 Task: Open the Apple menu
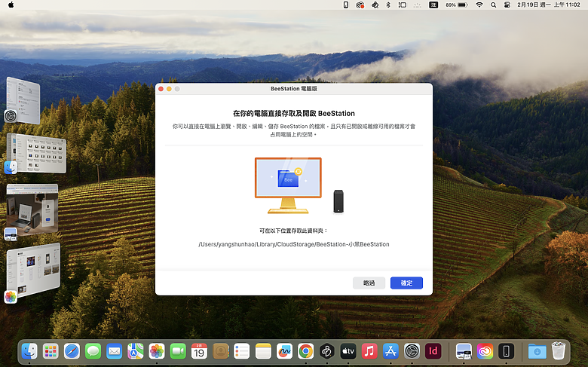pos(11,5)
